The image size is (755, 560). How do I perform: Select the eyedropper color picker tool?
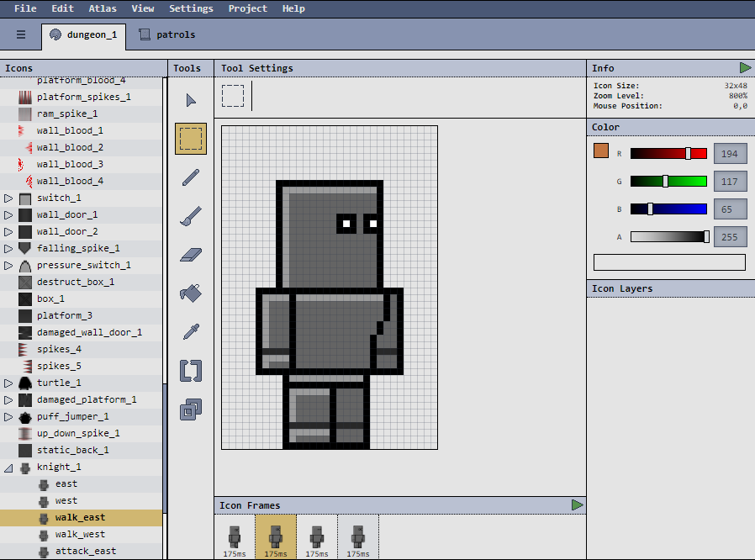coord(191,332)
